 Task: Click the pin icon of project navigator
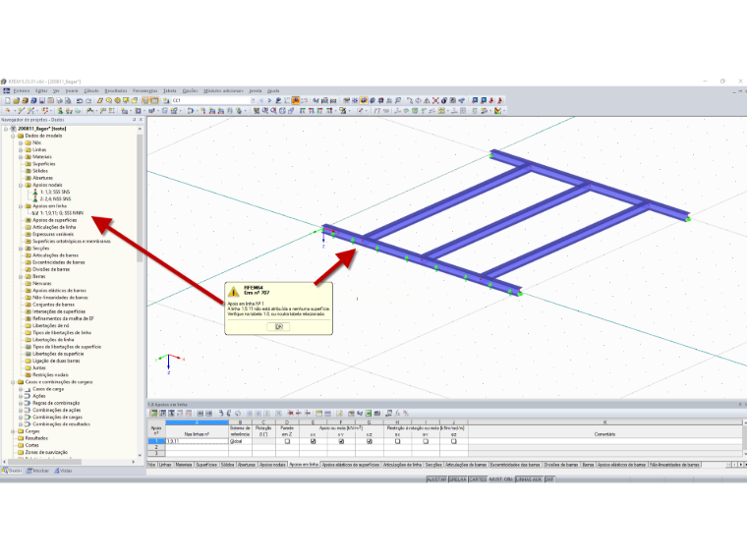tap(134, 120)
